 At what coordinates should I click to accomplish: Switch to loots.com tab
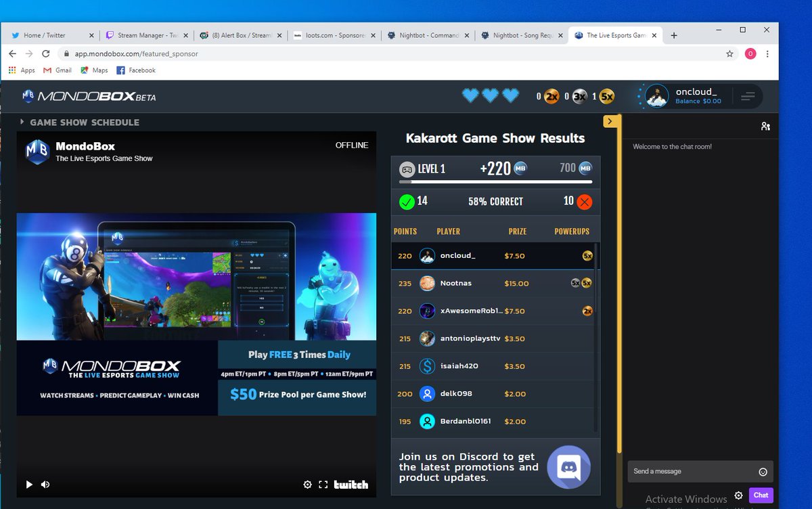pos(334,35)
